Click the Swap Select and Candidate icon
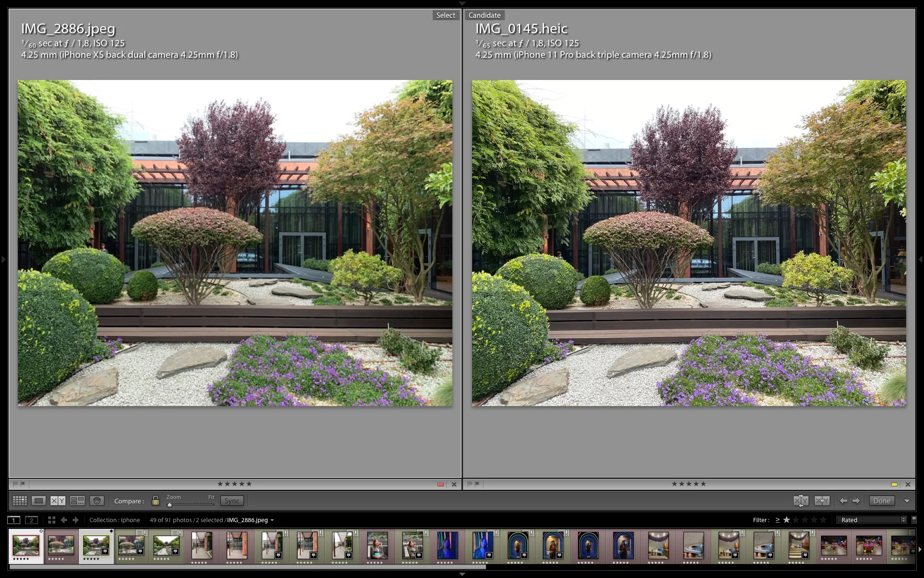Viewport: 924px width, 578px height. point(801,501)
